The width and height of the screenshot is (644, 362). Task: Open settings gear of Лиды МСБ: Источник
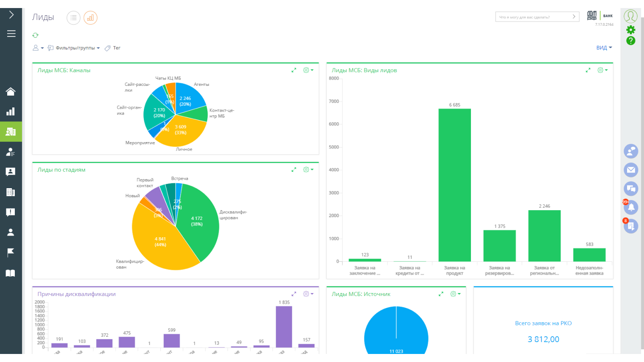(455, 294)
